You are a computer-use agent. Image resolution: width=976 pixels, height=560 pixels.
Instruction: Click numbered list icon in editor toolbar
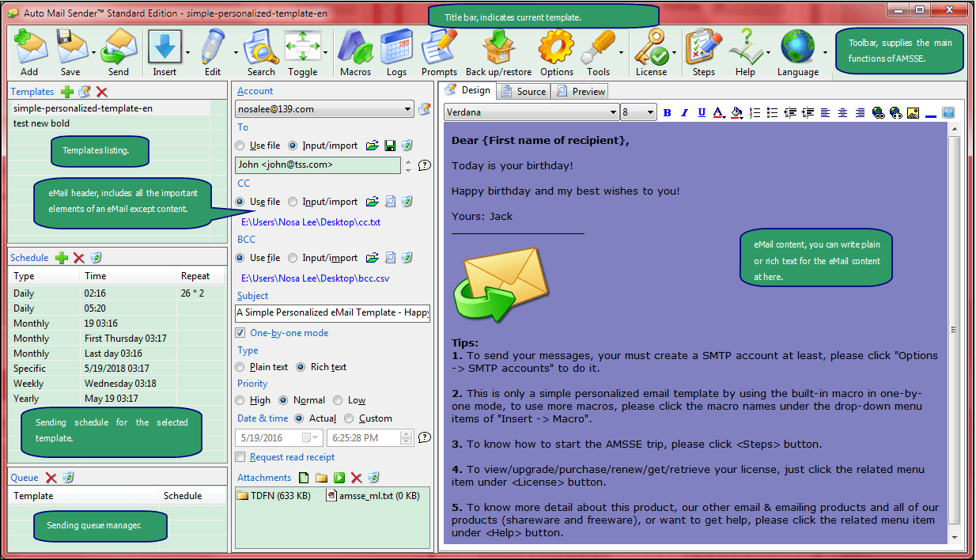click(755, 113)
